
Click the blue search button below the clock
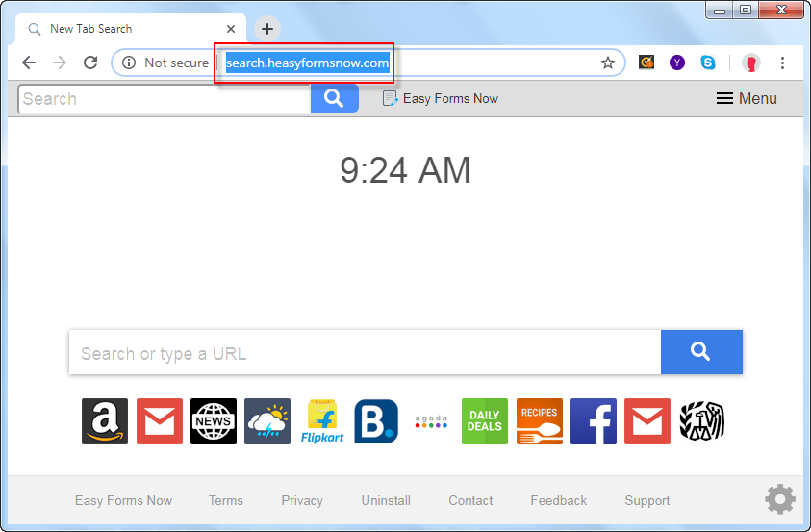(x=701, y=352)
